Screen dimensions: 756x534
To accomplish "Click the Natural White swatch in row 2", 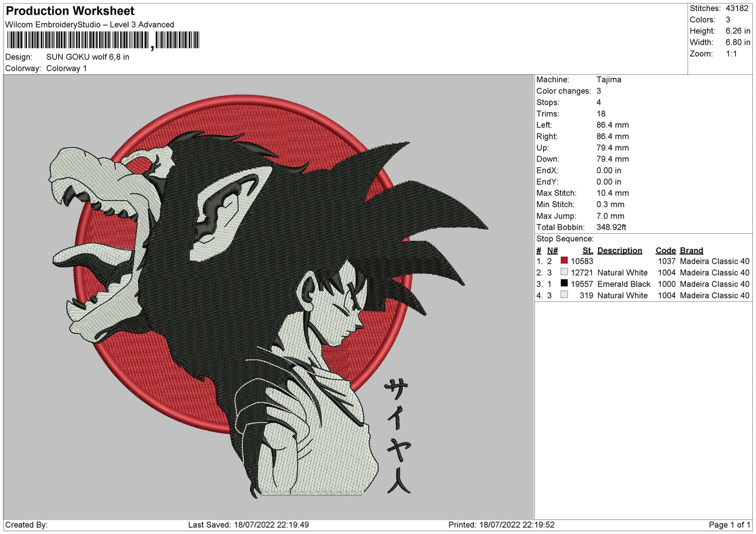I will point(564,272).
